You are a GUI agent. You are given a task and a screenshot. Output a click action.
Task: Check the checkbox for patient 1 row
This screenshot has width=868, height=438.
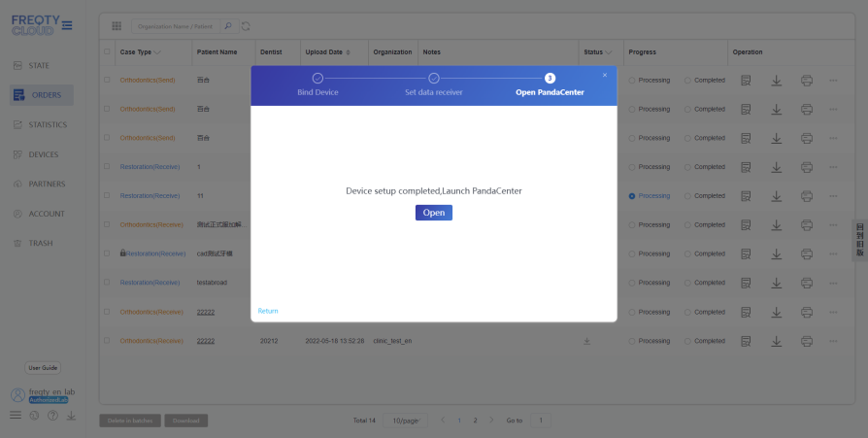(107, 167)
